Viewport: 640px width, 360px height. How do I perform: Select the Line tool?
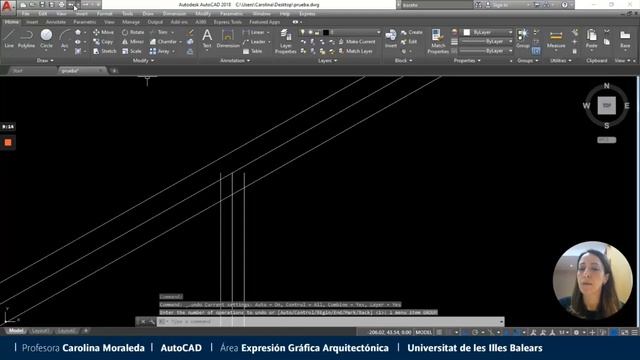pyautogui.click(x=9, y=39)
